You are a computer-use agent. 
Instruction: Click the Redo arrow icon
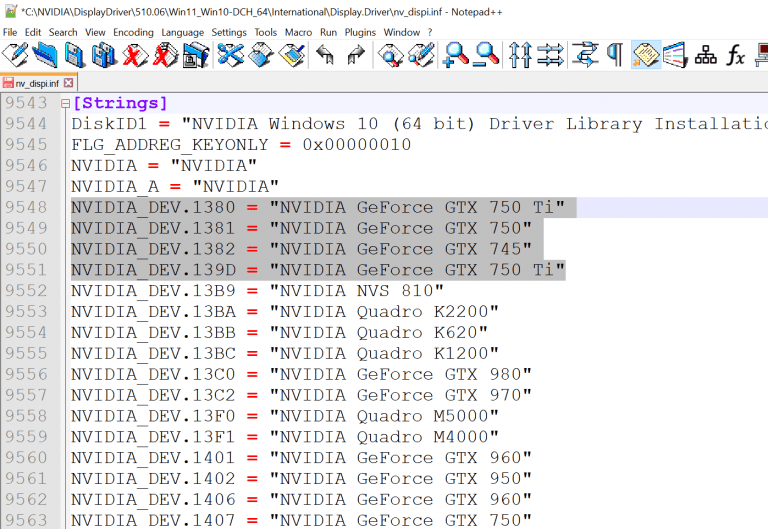point(356,54)
